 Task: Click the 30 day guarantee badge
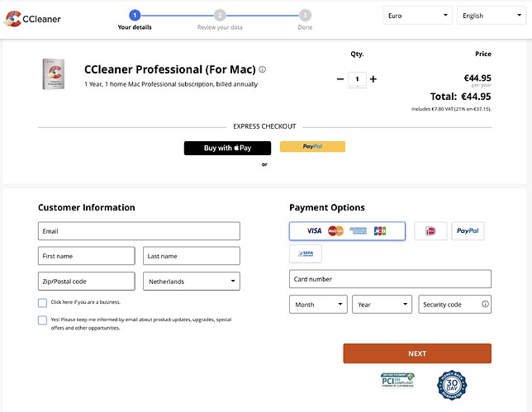click(x=452, y=386)
